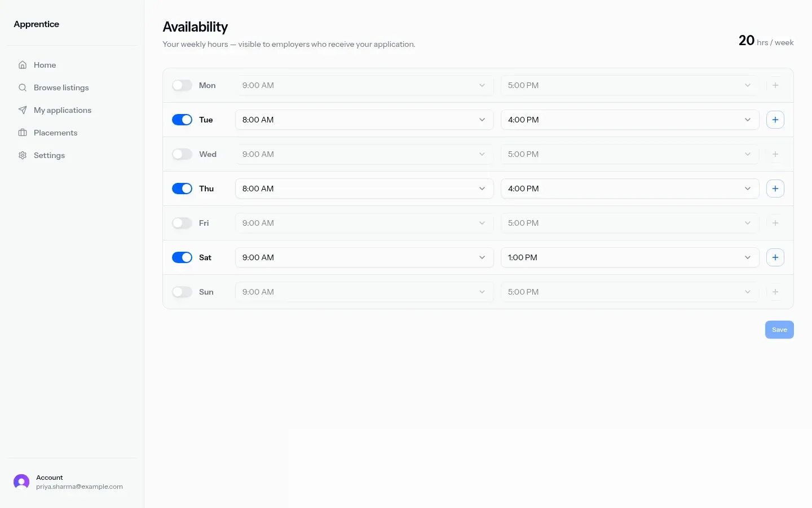Click the 20 hrs / week total
The image size is (812, 508).
(766, 41)
